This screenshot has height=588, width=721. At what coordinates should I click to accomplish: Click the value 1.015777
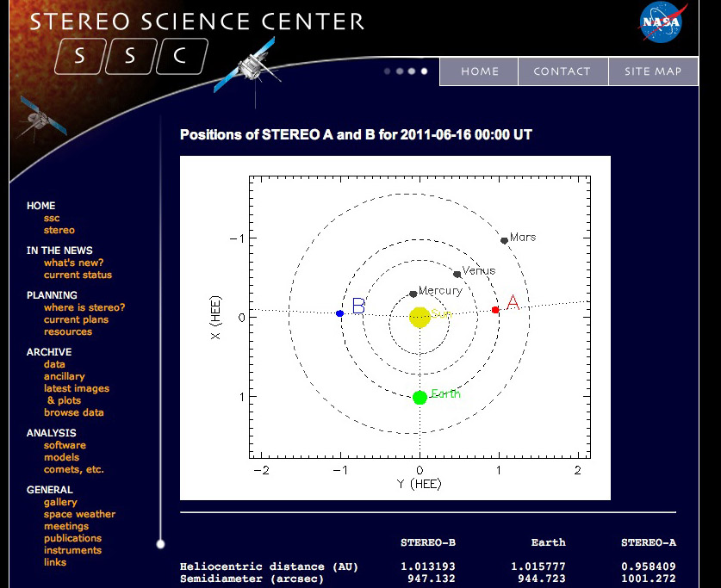(538, 566)
